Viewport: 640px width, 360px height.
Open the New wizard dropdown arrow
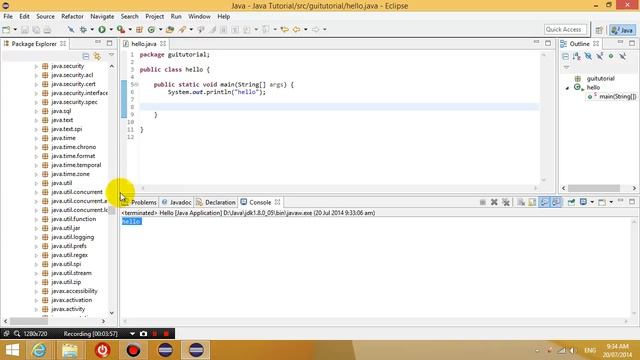point(15,29)
